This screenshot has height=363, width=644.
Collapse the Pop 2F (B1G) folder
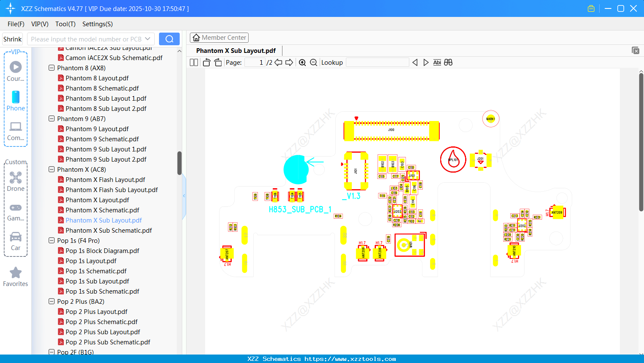[52, 352]
